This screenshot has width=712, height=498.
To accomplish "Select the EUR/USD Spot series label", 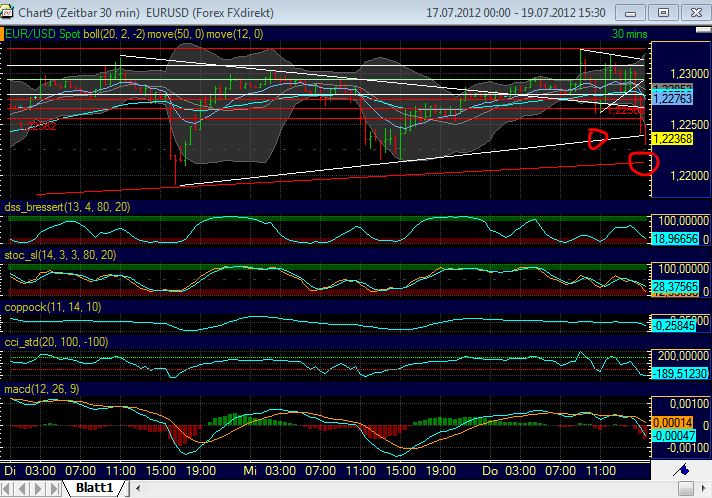I will click(42, 34).
